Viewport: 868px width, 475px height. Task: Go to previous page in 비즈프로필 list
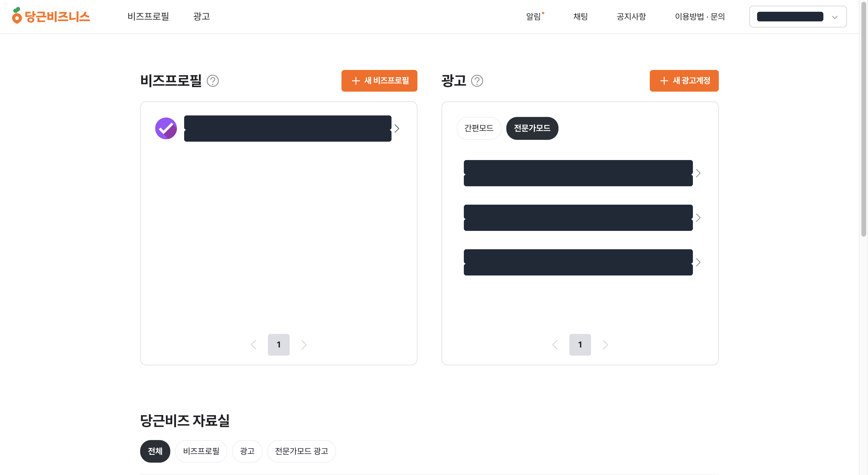pos(254,344)
